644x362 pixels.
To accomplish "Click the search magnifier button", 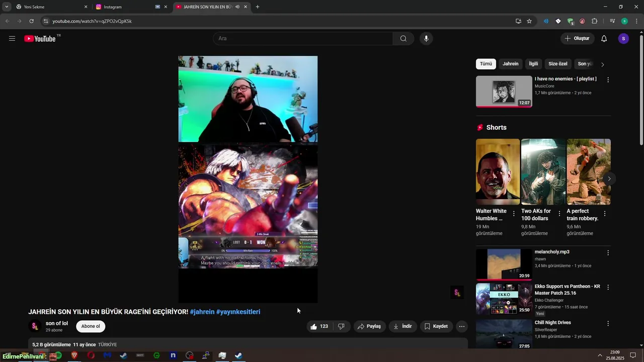I will [404, 39].
